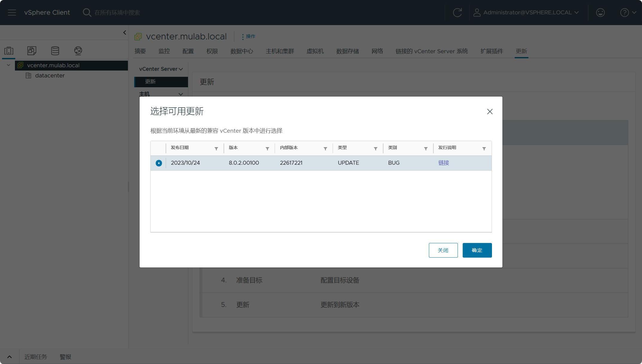Click the UPDATE type cell
The image size is (642, 364).
point(348,163)
